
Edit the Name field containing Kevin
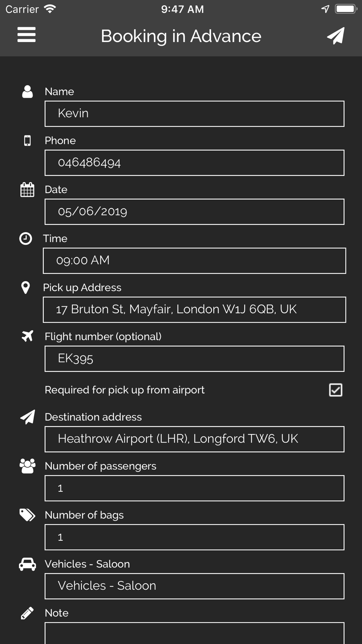pos(194,114)
